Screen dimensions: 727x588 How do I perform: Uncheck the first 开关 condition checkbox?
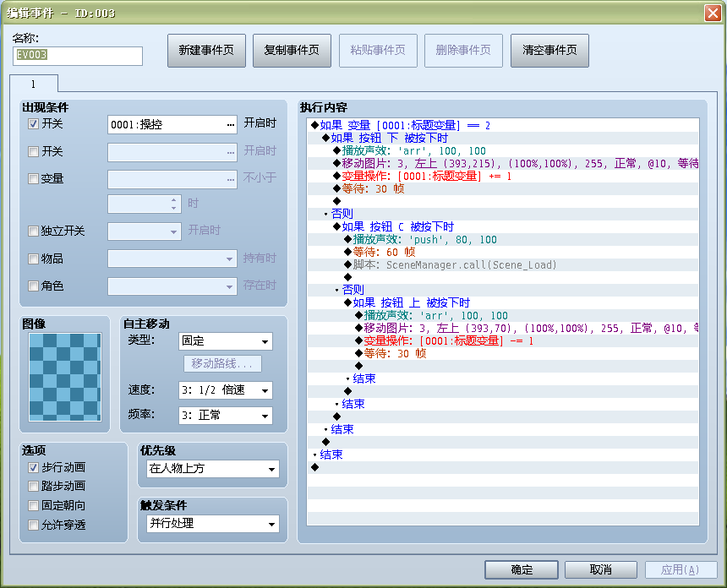point(33,123)
